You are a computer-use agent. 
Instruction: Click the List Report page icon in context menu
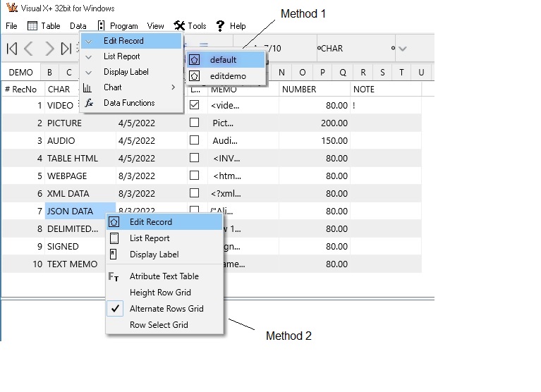coord(114,238)
